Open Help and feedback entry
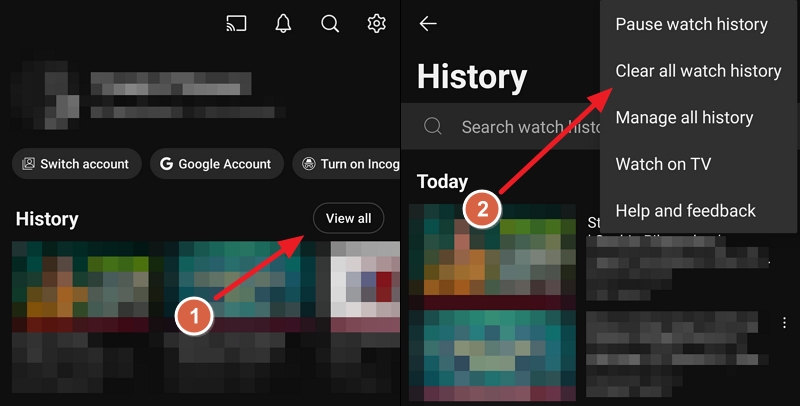Image resolution: width=800 pixels, height=406 pixels. pyautogui.click(x=685, y=211)
